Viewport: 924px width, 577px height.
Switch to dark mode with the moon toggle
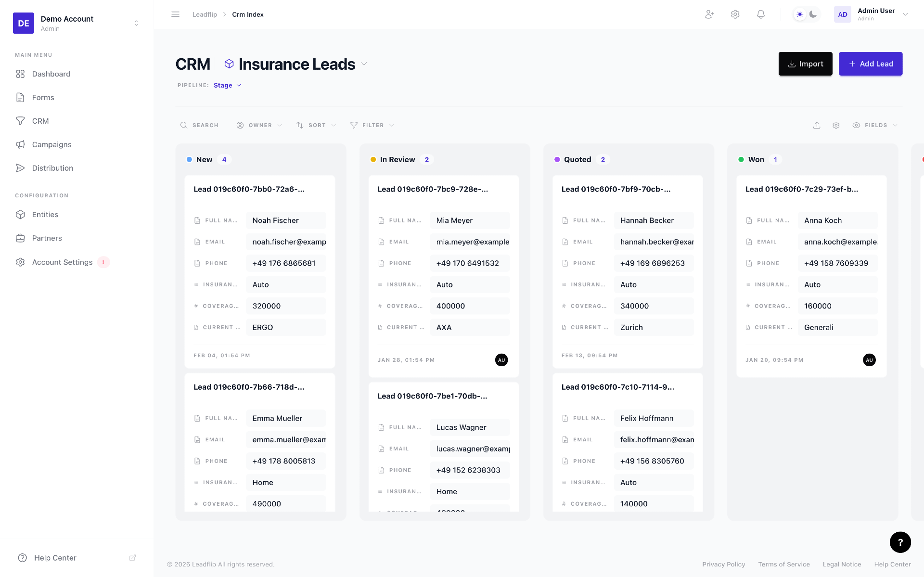click(814, 14)
